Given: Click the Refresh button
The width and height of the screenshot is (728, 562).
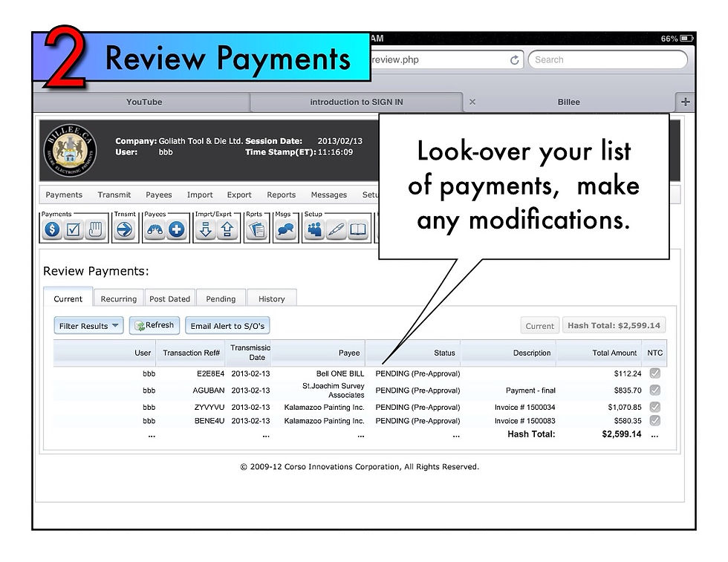Looking at the screenshot, I should [155, 325].
